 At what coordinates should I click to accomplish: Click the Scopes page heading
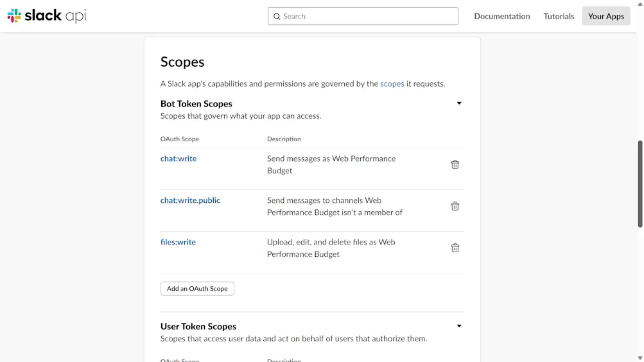coord(182,62)
